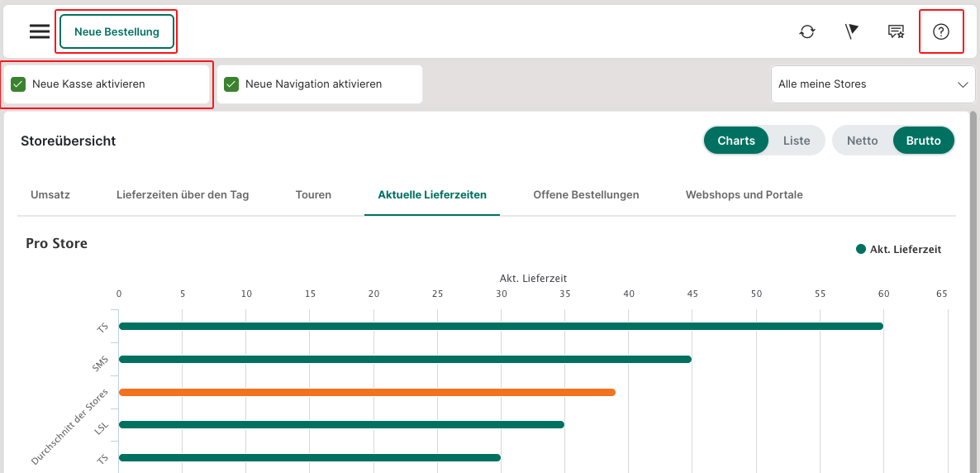Open Lieferzeiten über den Tag tab
Image resolution: width=980 pixels, height=473 pixels.
(183, 195)
